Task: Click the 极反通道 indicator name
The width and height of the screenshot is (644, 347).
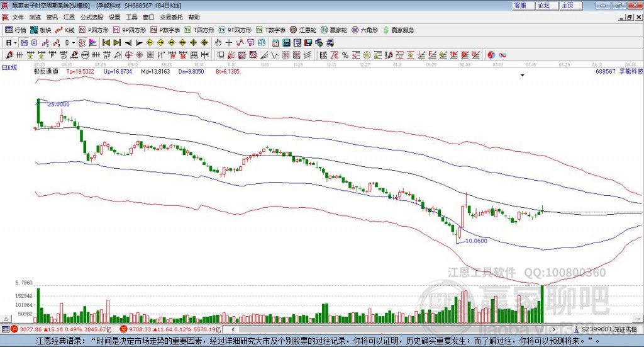Action: [46, 71]
